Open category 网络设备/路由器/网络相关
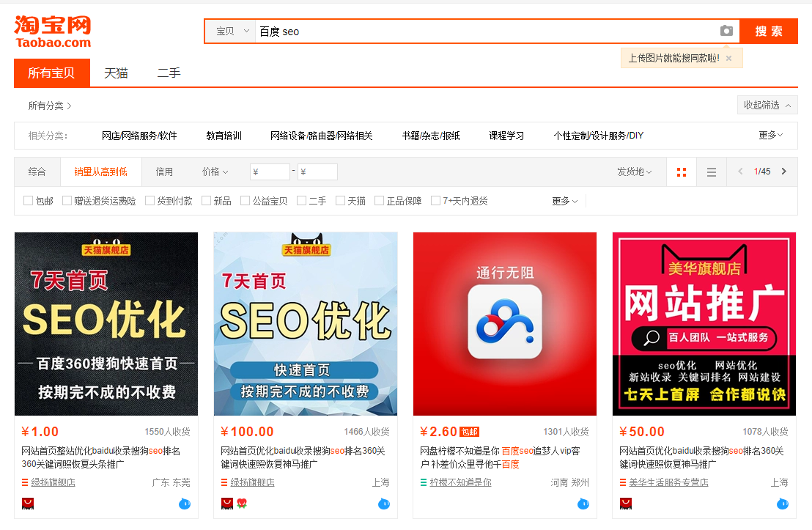812x530 pixels. [322, 136]
